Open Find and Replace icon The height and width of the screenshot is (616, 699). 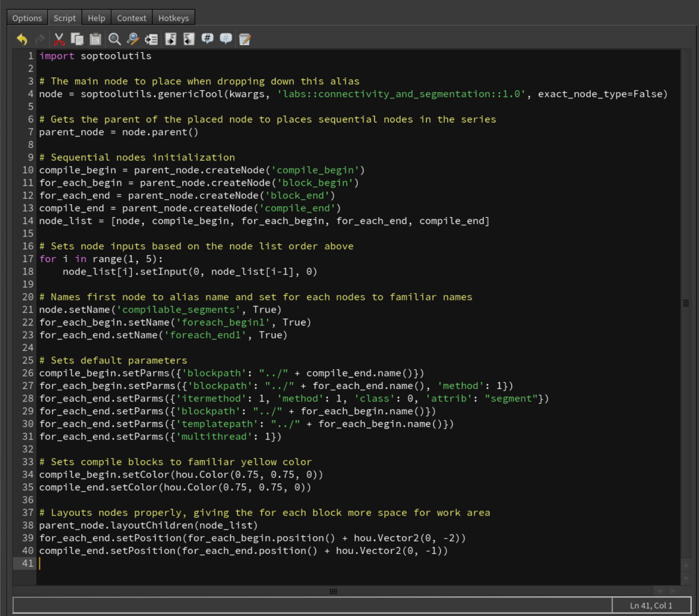[x=133, y=39]
